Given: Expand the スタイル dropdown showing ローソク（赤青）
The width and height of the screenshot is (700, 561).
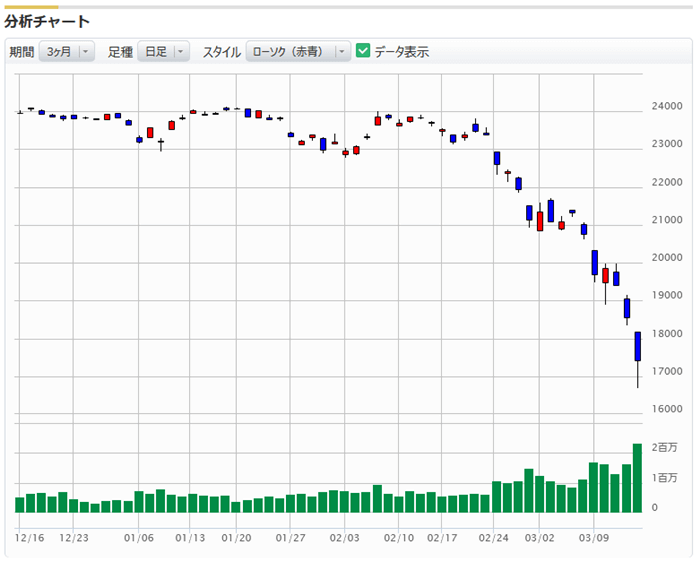Looking at the screenshot, I should (288, 52).
